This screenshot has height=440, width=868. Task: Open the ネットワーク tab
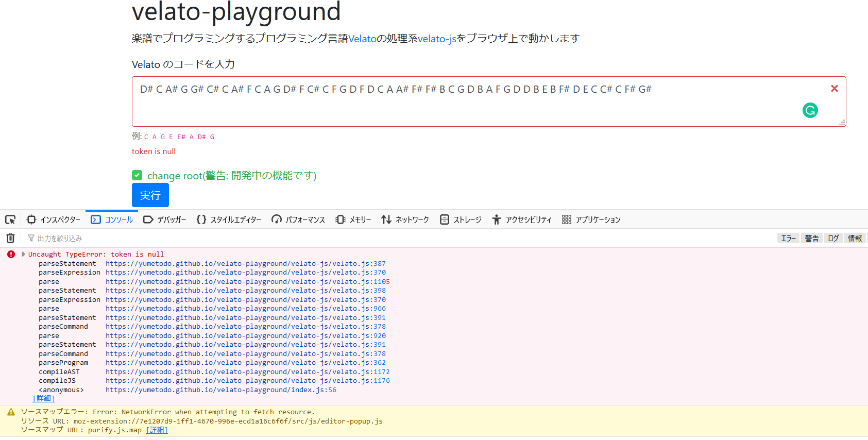pyautogui.click(x=405, y=220)
